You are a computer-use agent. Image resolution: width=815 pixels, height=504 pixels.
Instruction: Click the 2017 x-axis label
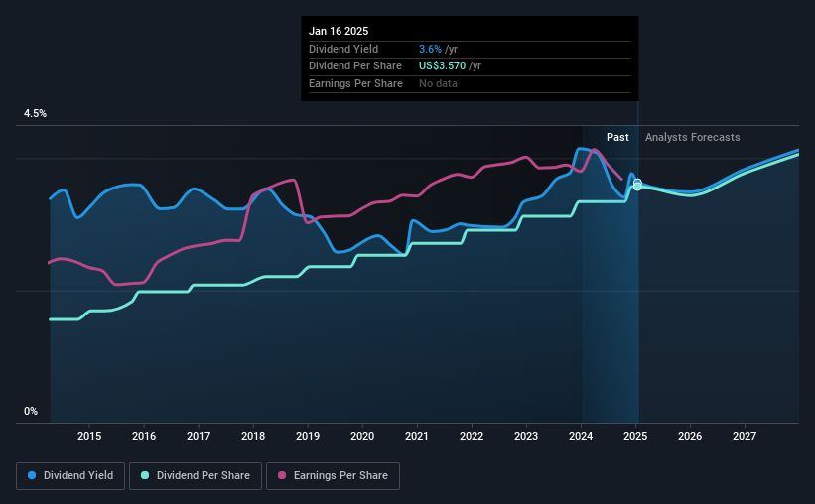[199, 436]
